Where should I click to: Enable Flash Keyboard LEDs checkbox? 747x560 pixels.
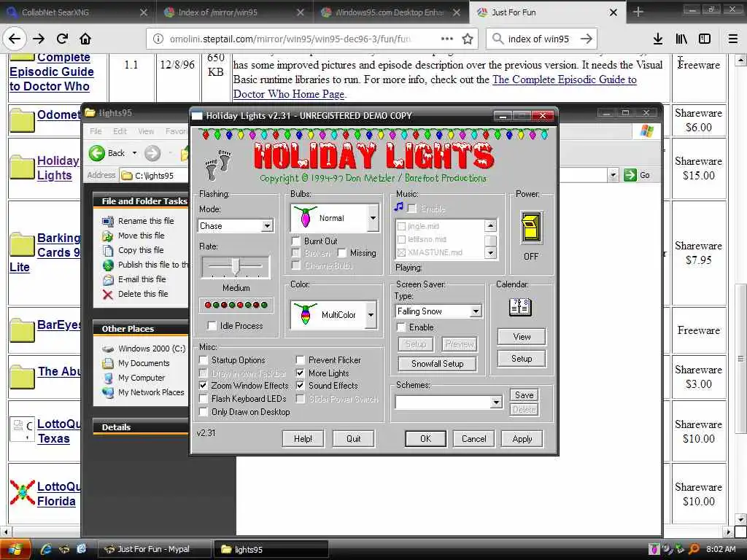204,399
